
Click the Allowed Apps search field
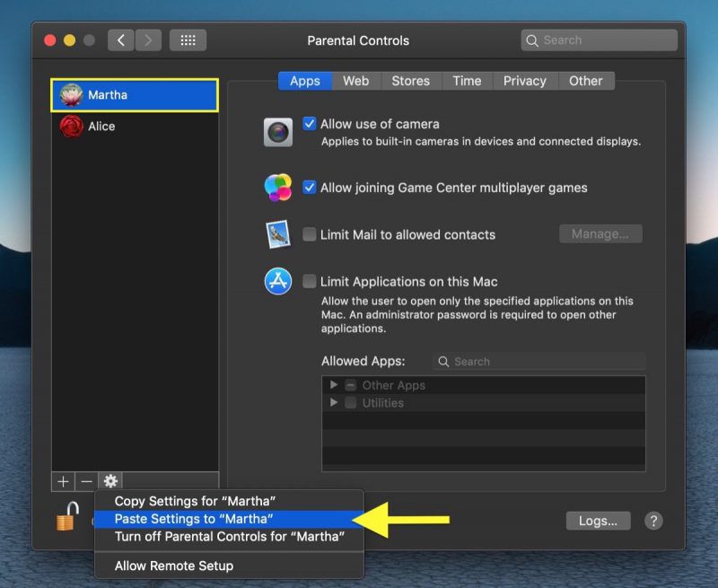coord(538,361)
